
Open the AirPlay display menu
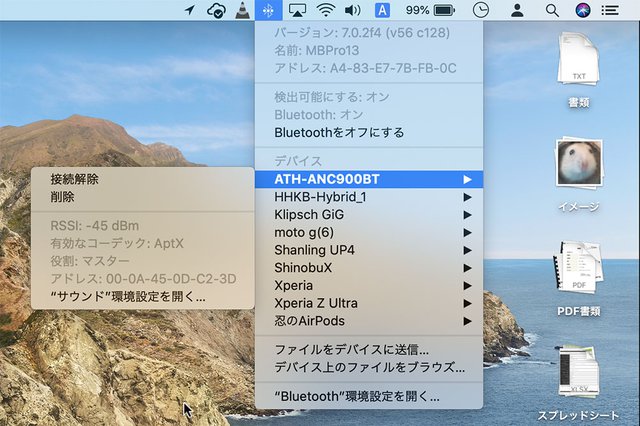click(297, 11)
